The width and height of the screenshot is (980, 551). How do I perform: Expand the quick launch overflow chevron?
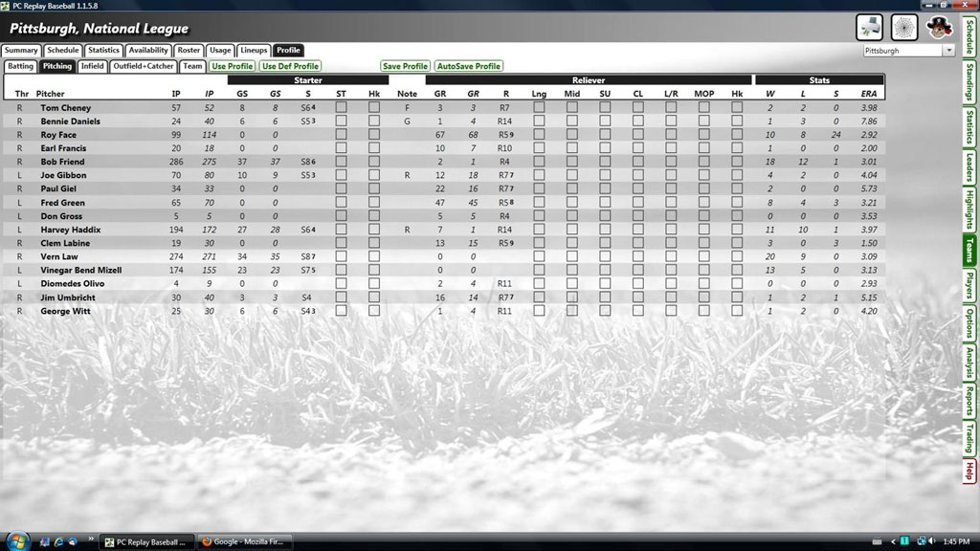tap(91, 541)
